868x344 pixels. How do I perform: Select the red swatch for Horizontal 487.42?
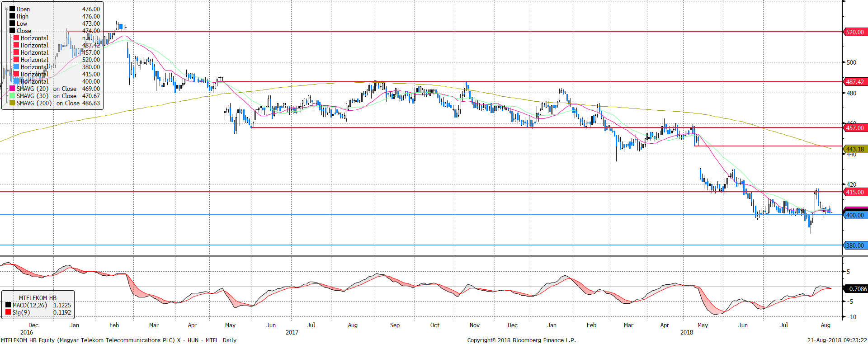tap(16, 45)
